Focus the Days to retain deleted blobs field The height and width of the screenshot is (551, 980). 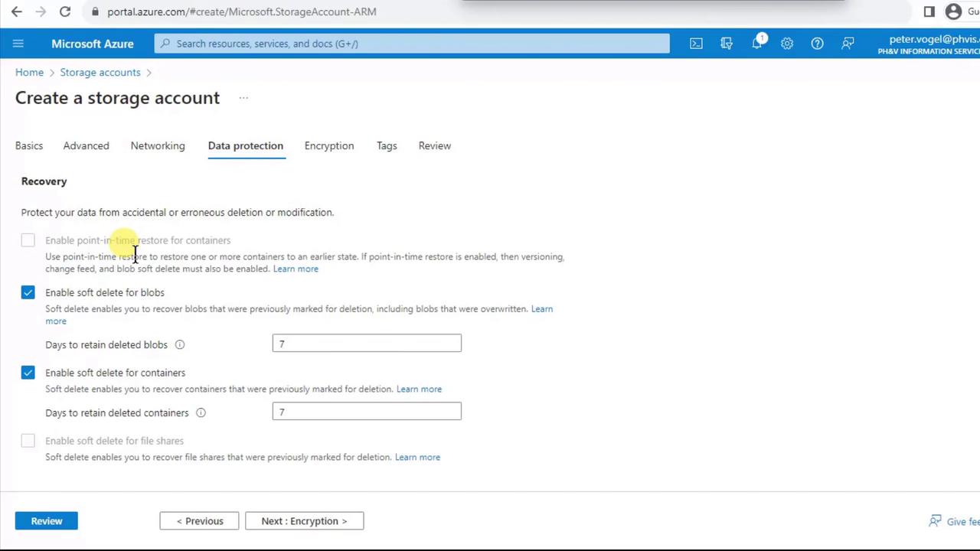pyautogui.click(x=367, y=344)
